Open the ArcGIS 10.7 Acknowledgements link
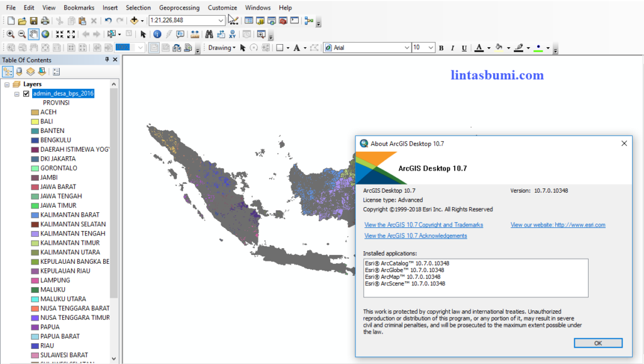This screenshot has width=644, height=364. coord(416,236)
